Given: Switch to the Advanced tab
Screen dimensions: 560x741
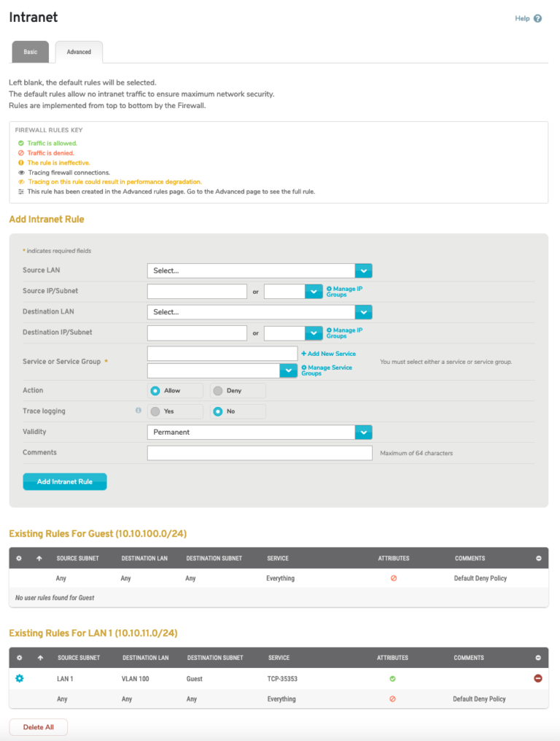Looking at the screenshot, I should click(78, 52).
